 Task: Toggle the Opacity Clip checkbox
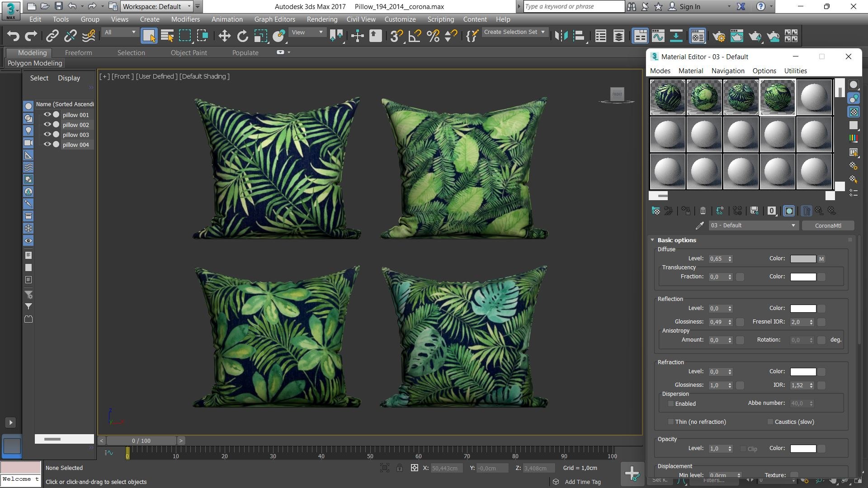743,449
